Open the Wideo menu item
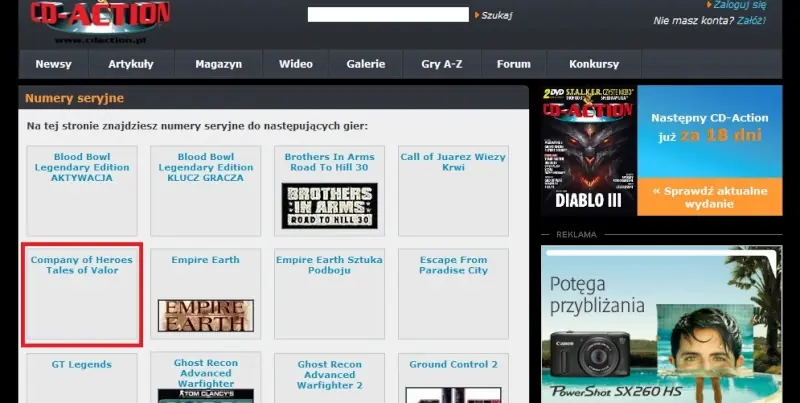800x403 pixels. click(296, 64)
